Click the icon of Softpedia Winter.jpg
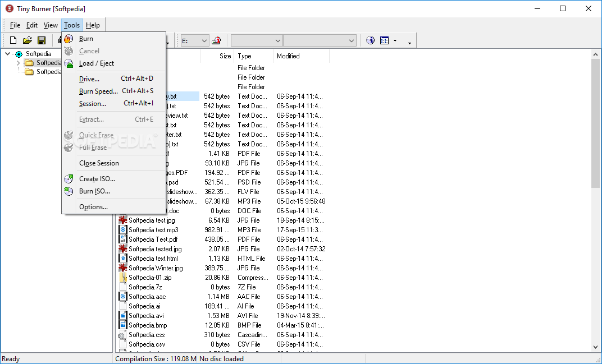Image resolution: width=602 pixels, height=364 pixels. click(123, 268)
